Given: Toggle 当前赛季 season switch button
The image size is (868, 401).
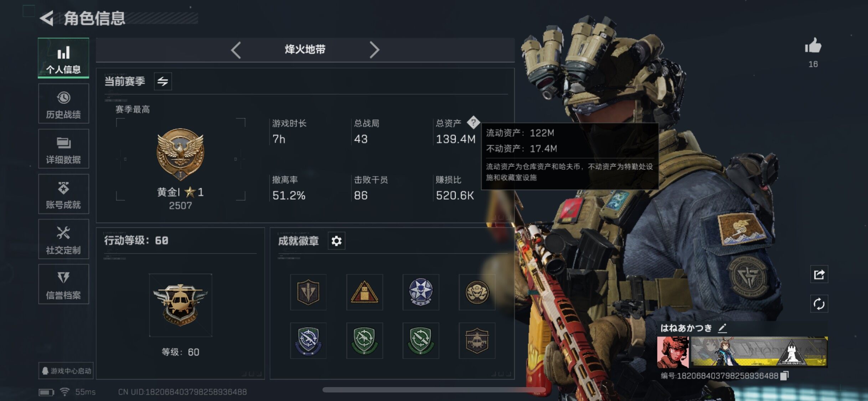Looking at the screenshot, I should point(163,81).
